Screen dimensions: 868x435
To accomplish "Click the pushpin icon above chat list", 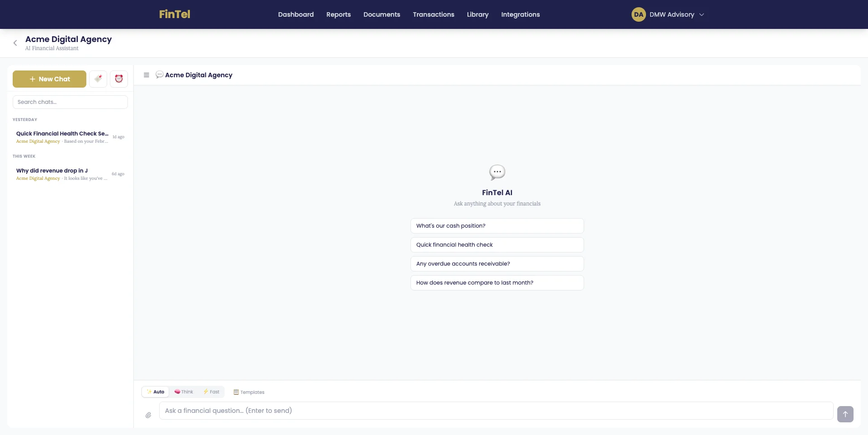I will 98,79.
